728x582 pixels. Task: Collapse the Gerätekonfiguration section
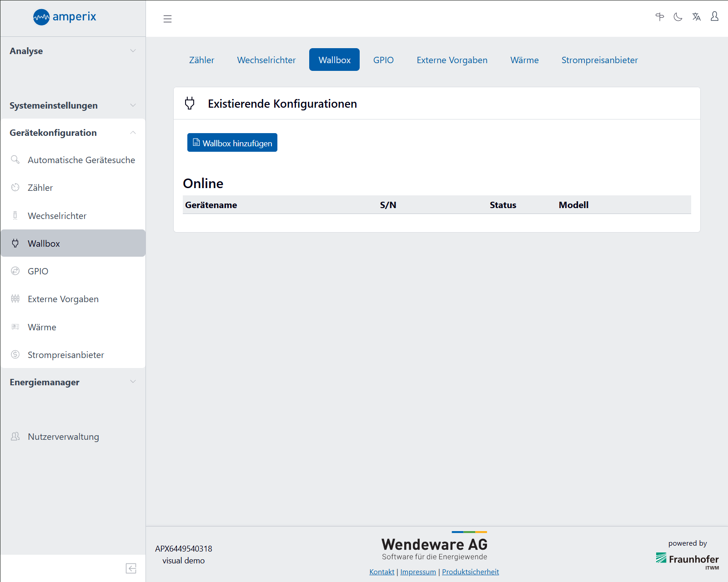pos(73,133)
